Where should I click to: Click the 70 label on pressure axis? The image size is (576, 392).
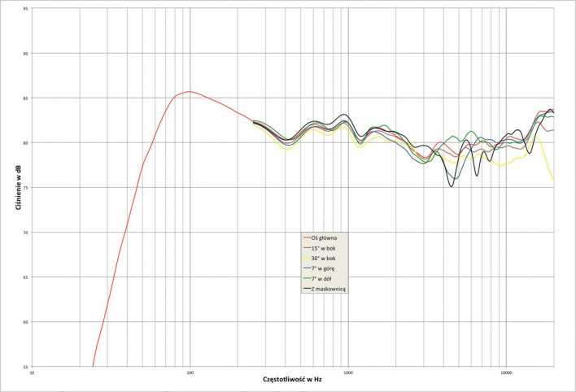pyautogui.click(x=25, y=233)
